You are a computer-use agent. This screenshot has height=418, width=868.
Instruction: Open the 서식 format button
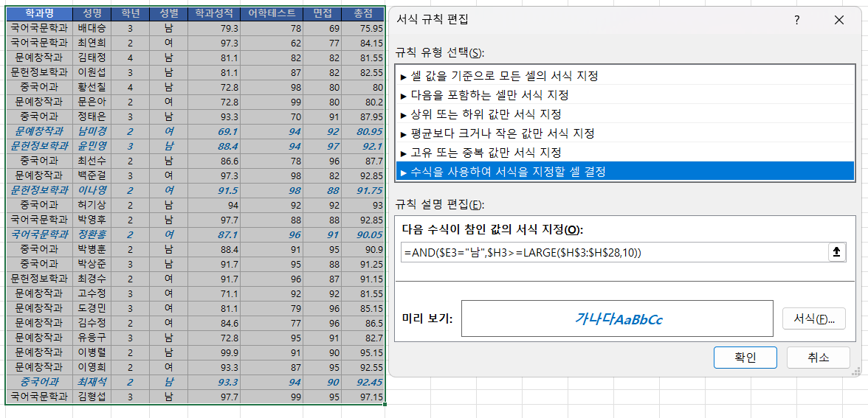[x=813, y=319]
